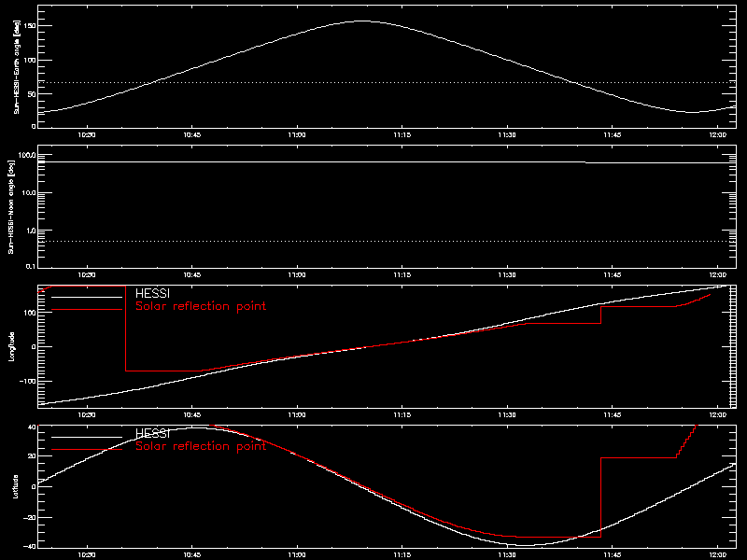Click the Latitude y-axis title

coord(16,486)
